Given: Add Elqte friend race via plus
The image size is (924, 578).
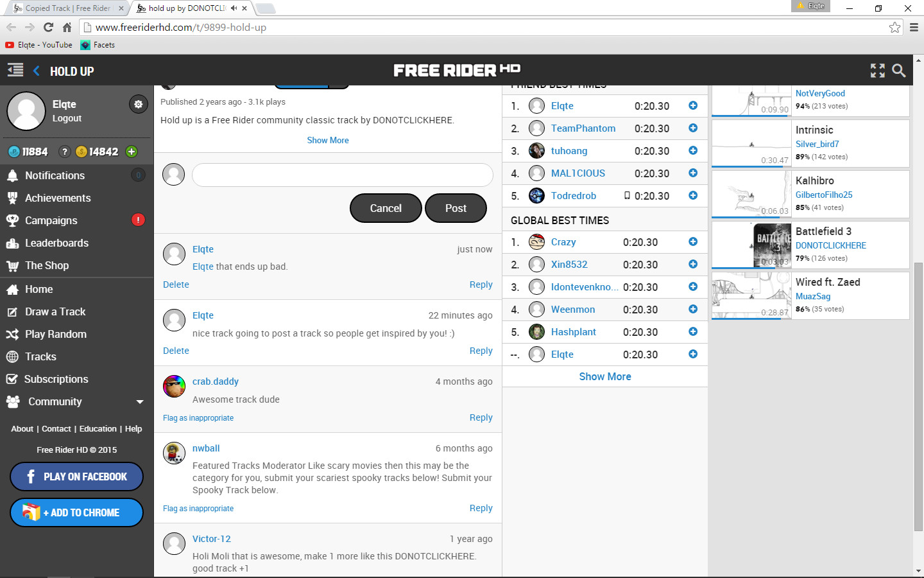Looking at the screenshot, I should pos(693,105).
